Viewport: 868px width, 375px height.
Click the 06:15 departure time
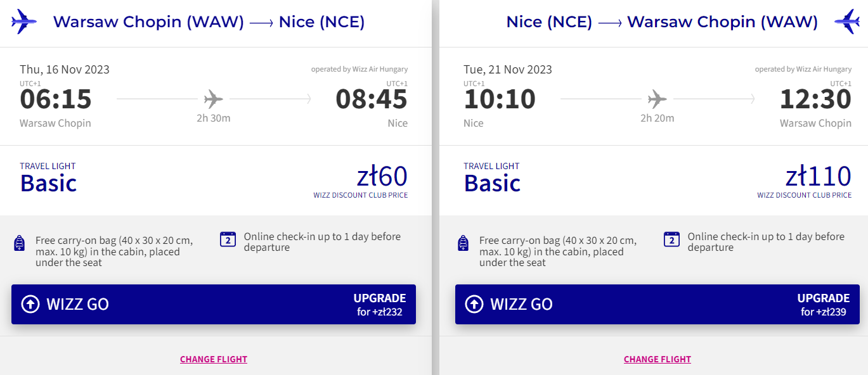click(x=56, y=99)
